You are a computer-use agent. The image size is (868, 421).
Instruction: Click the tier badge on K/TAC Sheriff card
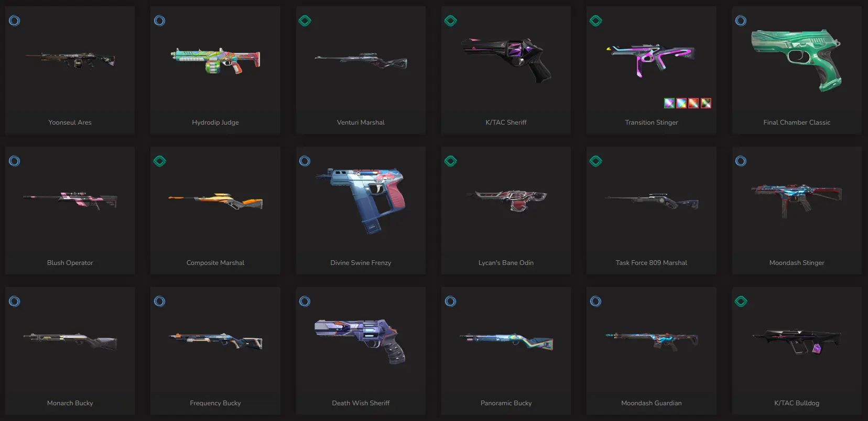[450, 21]
